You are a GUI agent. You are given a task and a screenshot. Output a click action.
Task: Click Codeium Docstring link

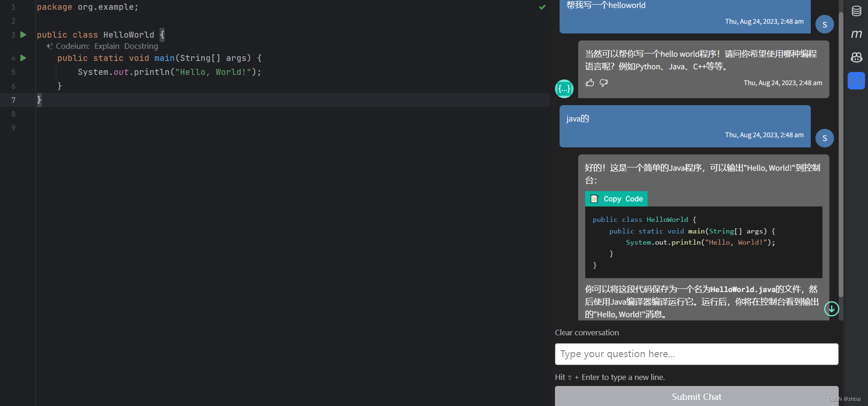(x=141, y=46)
